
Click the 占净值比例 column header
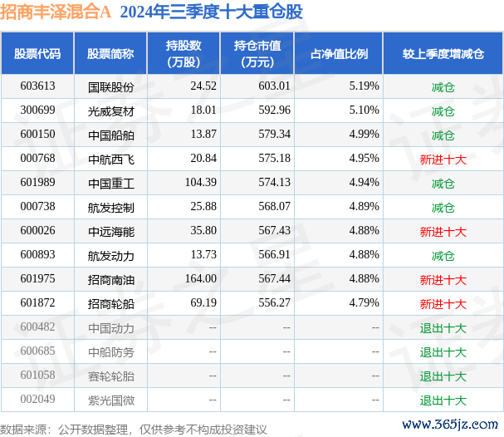click(x=339, y=54)
